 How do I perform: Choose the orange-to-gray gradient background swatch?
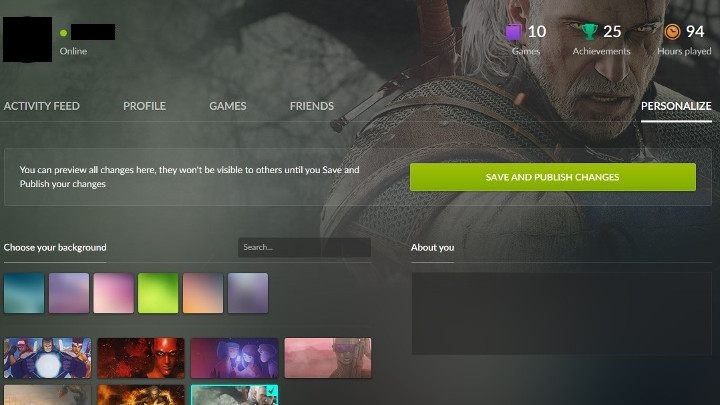(x=203, y=293)
